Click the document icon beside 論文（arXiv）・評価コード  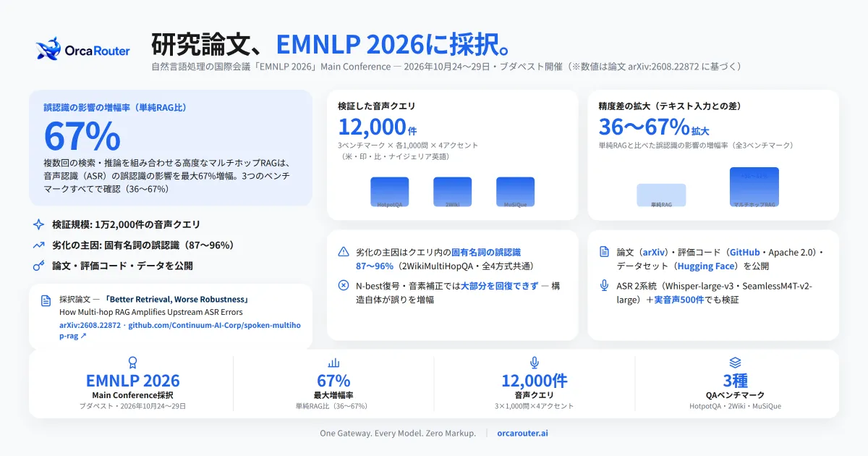point(605,252)
